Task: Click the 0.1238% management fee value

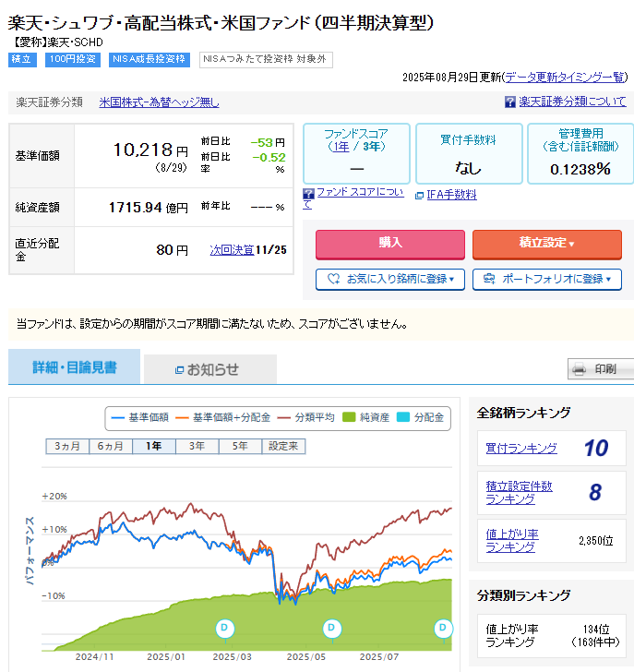Action: pos(580,170)
